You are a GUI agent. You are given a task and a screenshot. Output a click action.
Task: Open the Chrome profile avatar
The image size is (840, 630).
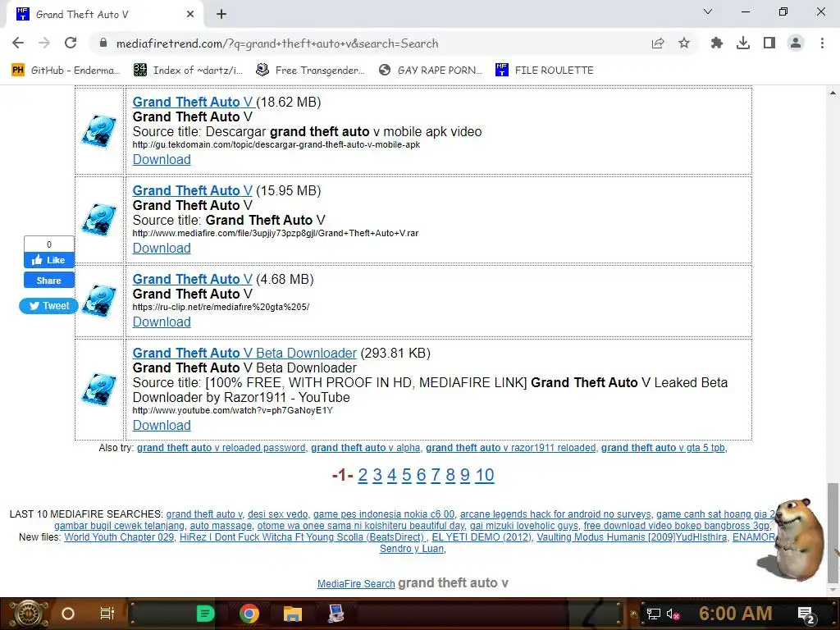[796, 43]
